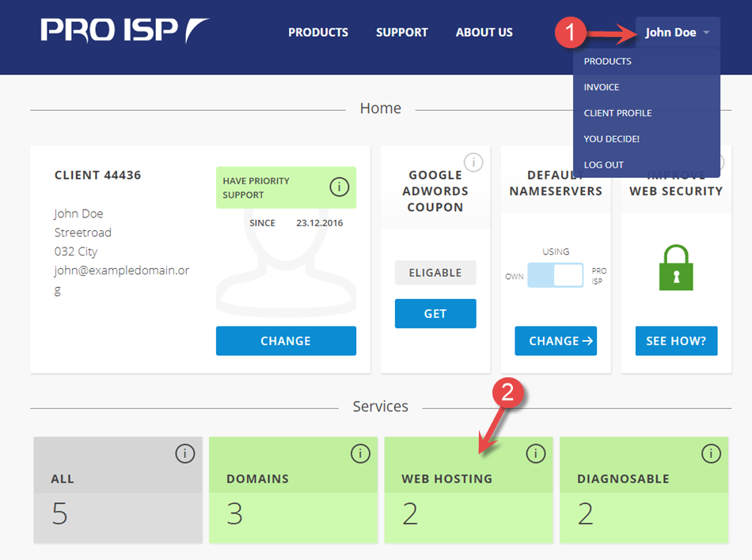The image size is (752, 560).
Task: Show info for Google AdWords coupon card
Action: [473, 162]
